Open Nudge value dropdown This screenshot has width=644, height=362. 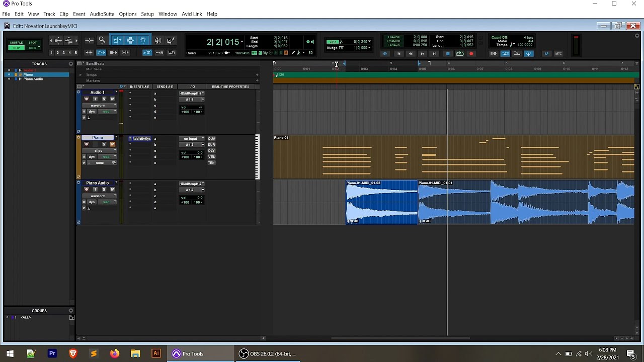tap(369, 48)
